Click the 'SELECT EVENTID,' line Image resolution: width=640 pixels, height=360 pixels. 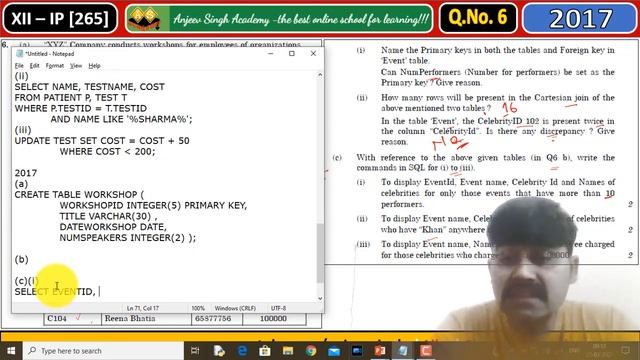[55, 291]
